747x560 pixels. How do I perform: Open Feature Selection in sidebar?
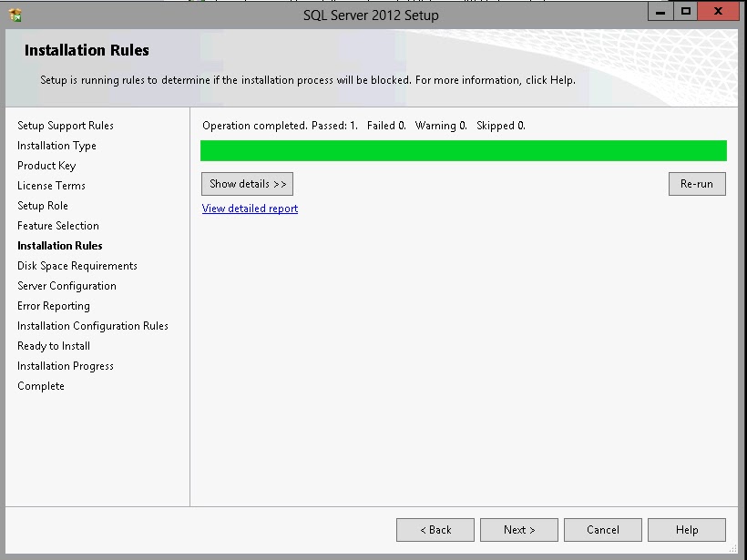click(57, 225)
